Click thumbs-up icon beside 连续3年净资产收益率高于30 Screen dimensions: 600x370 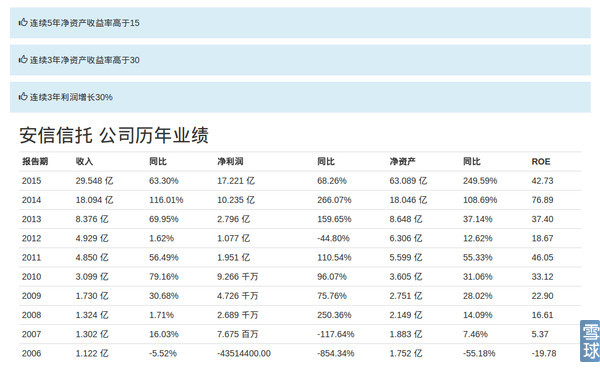point(23,60)
